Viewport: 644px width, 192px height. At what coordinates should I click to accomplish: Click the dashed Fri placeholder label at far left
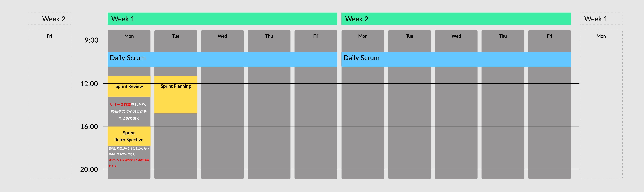click(49, 36)
